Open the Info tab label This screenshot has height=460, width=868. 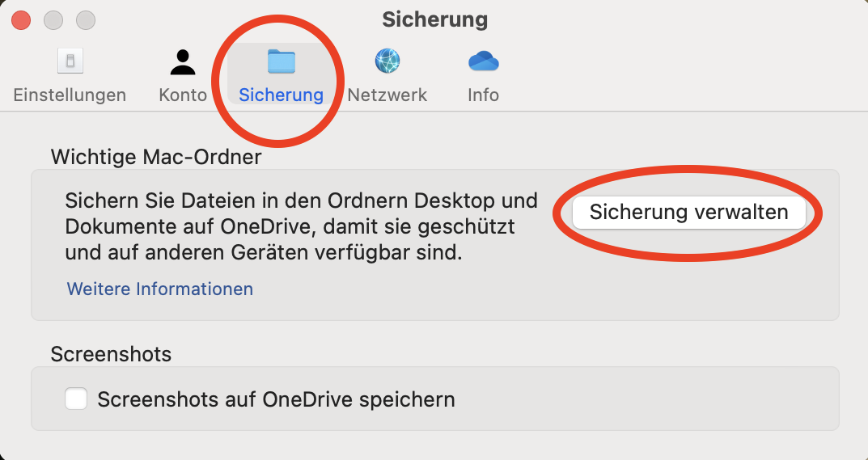coord(483,95)
